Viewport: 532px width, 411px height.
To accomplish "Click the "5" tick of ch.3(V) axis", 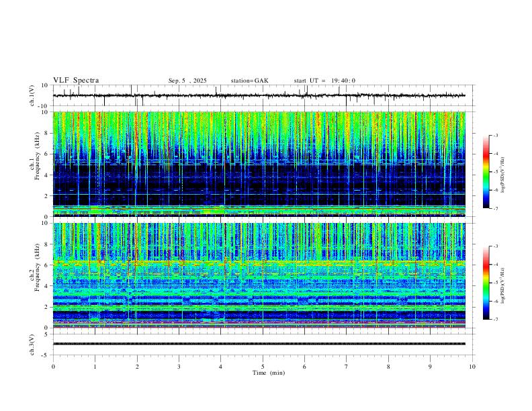I will point(47,334).
